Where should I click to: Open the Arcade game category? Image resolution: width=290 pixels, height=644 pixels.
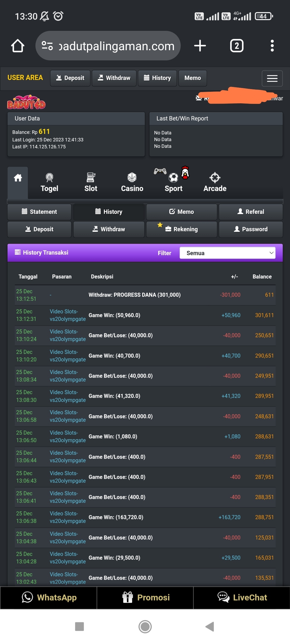(x=215, y=182)
